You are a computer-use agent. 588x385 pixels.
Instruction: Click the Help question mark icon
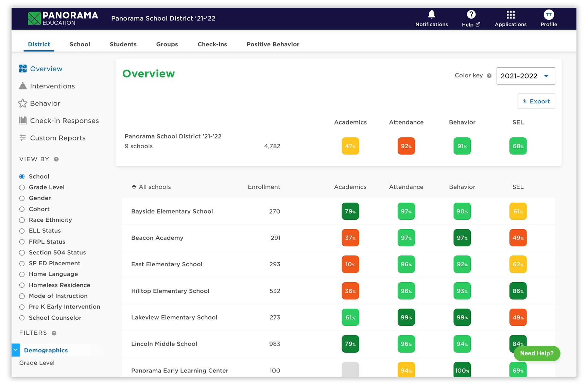point(471,15)
